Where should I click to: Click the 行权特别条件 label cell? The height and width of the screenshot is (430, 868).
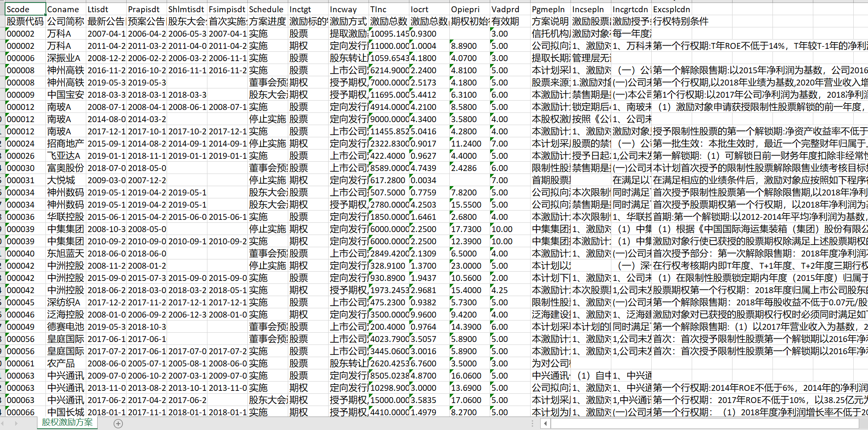[681, 21]
